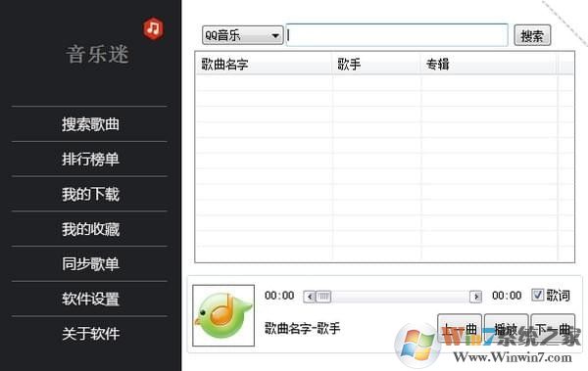Screen dimensions: 588x371
Task: Click the left arrow on the progress bar
Action: (310, 297)
